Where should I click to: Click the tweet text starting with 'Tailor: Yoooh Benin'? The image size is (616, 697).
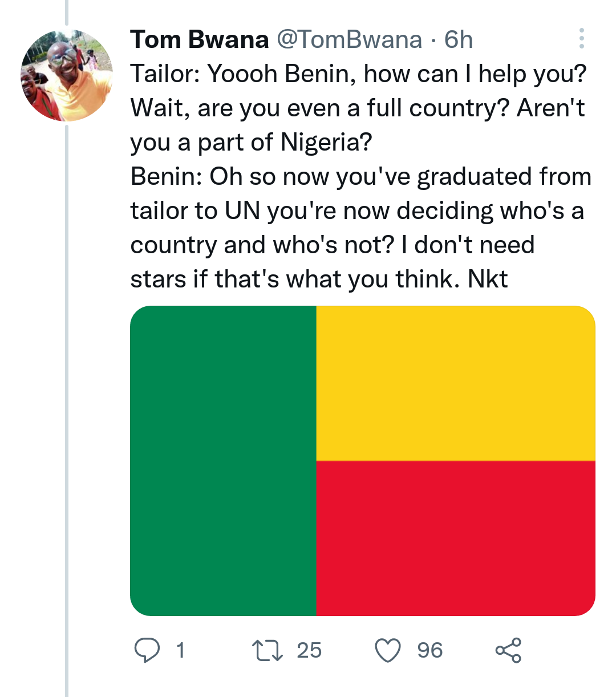tap(358, 74)
